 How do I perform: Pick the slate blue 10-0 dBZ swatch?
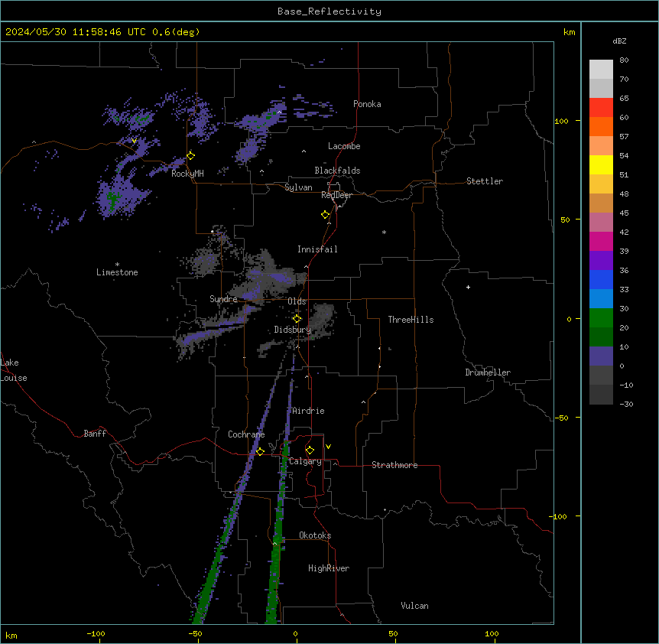[x=601, y=356]
